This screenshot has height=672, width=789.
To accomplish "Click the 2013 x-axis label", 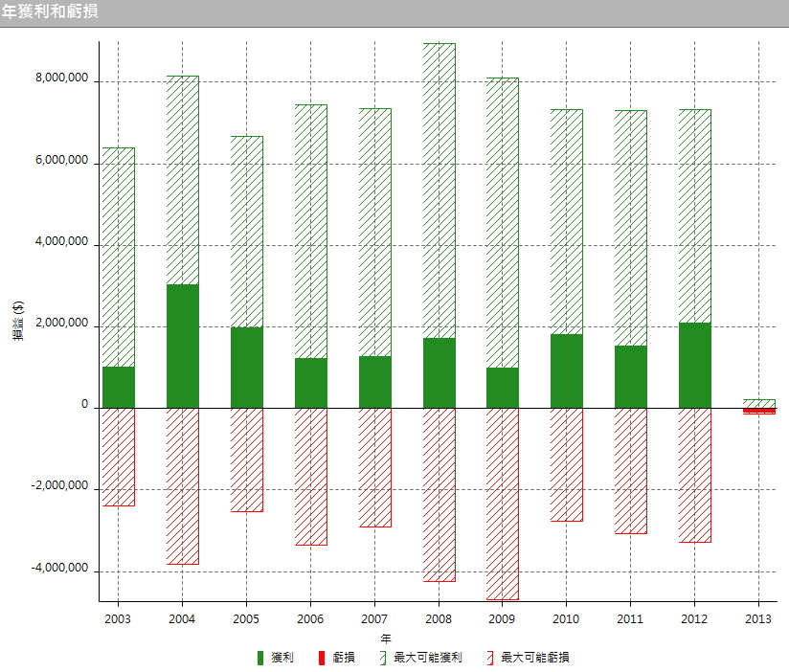I will [x=758, y=619].
